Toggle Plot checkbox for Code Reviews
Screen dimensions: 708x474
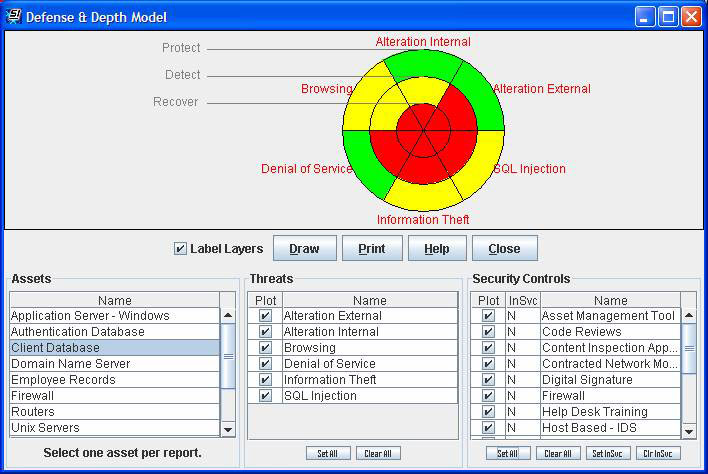click(488, 332)
